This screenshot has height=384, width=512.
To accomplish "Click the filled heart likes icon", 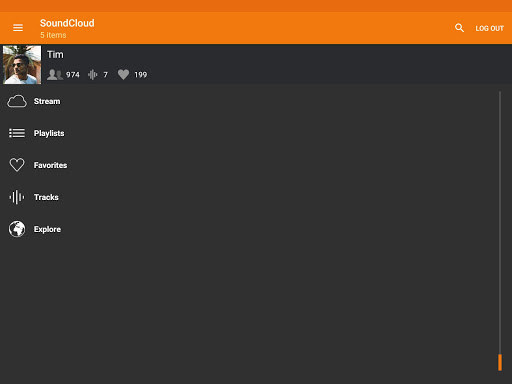I will tap(123, 75).
